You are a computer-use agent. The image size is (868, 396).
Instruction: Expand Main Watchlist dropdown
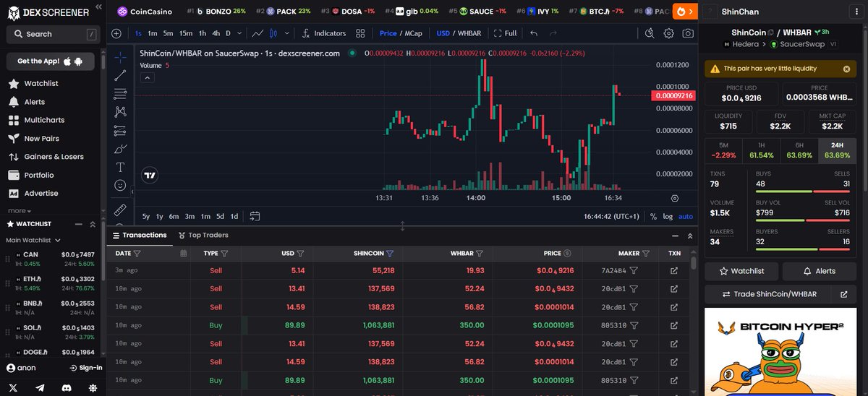point(33,240)
